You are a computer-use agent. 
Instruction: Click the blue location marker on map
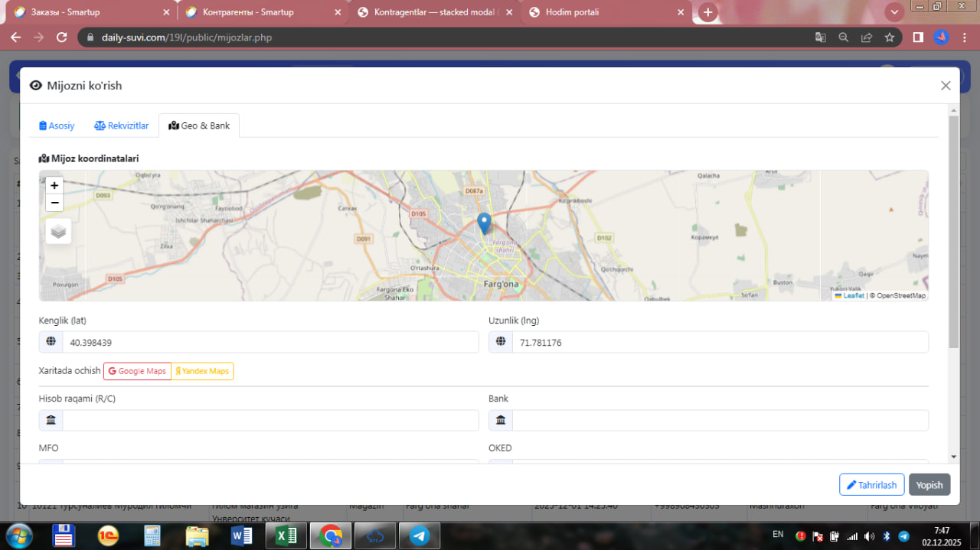(x=484, y=223)
